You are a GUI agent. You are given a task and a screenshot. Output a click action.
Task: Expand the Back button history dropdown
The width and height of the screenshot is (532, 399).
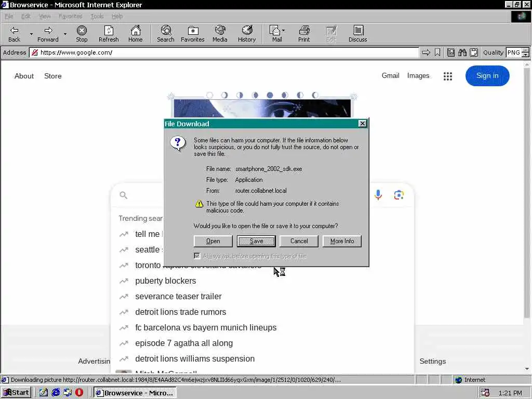pos(31,34)
